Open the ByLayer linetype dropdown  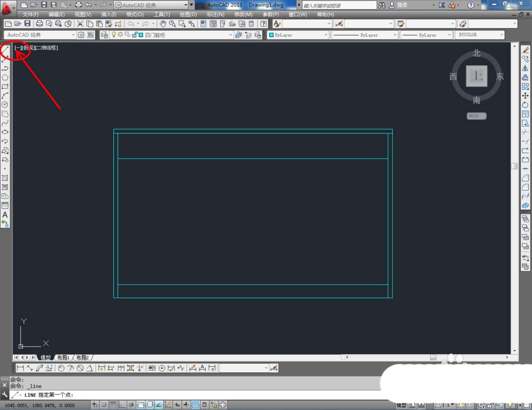click(395, 35)
